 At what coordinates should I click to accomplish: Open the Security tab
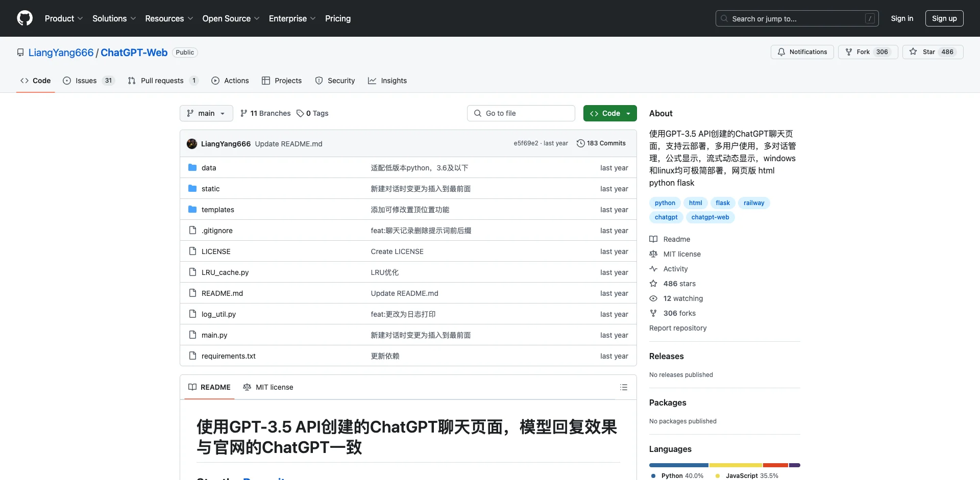[x=335, y=81]
